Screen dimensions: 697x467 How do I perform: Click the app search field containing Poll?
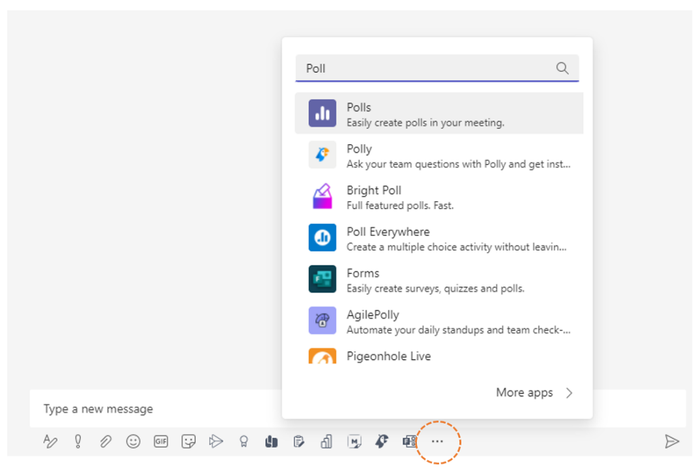tap(437, 68)
